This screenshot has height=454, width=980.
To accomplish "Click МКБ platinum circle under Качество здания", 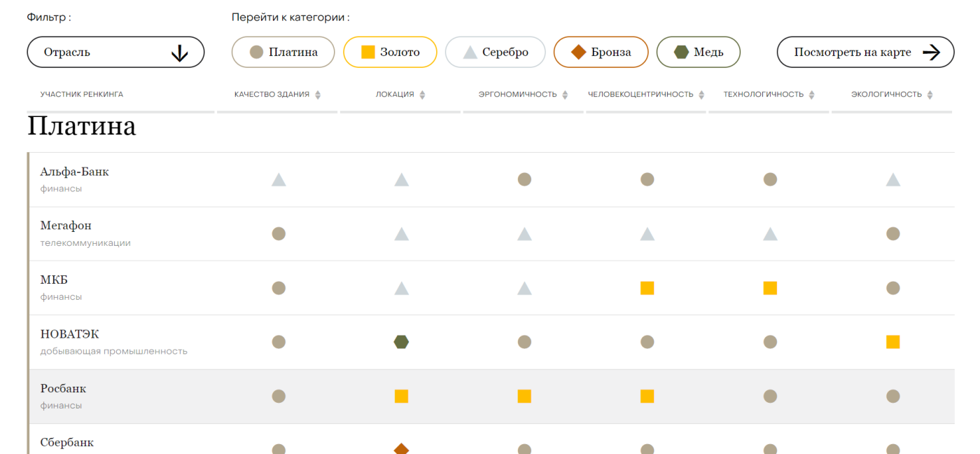I will coord(279,288).
